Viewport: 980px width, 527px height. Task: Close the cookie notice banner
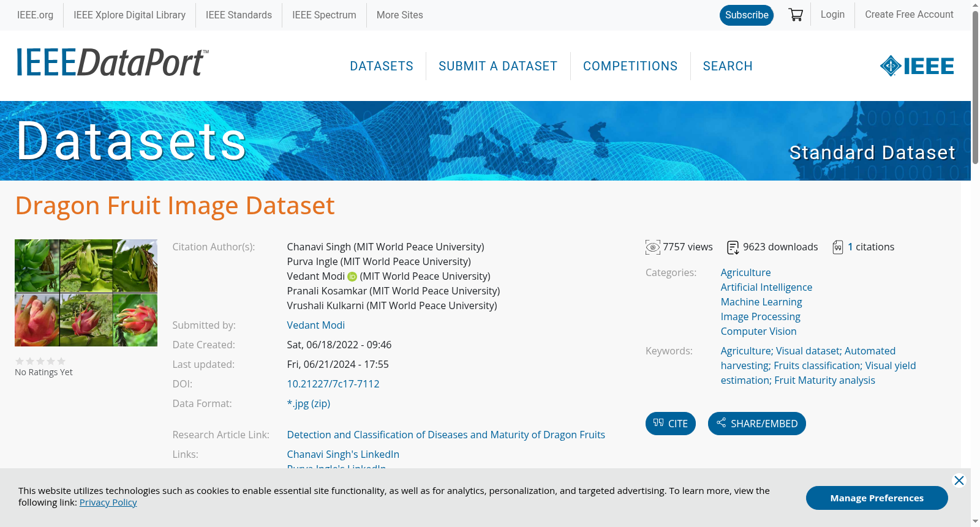pyautogui.click(x=959, y=480)
